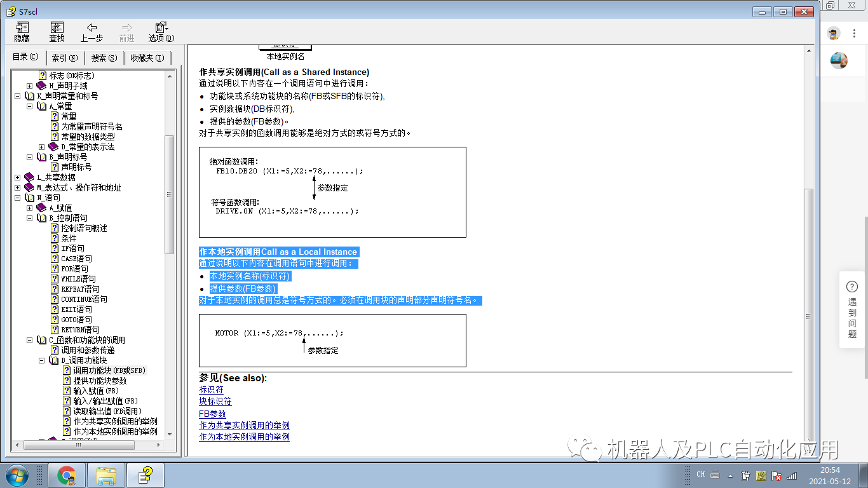Screen dimensions: 868x488
Task: Switch to the 目录 (Contents) tab
Action: [25, 57]
